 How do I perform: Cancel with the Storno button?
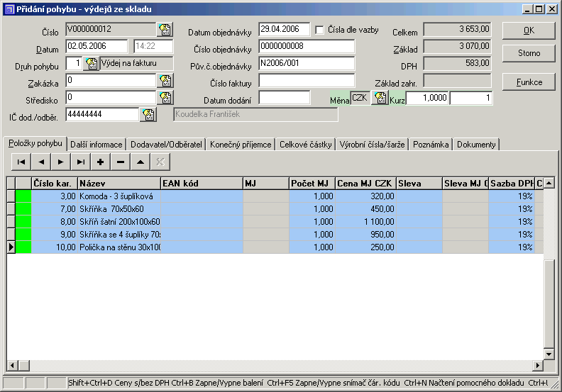tap(529, 53)
